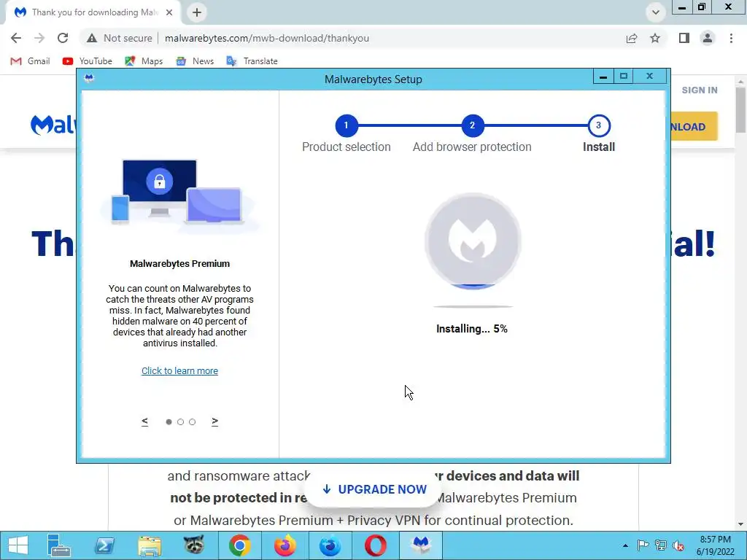Click the network tray icon

[x=661, y=545]
